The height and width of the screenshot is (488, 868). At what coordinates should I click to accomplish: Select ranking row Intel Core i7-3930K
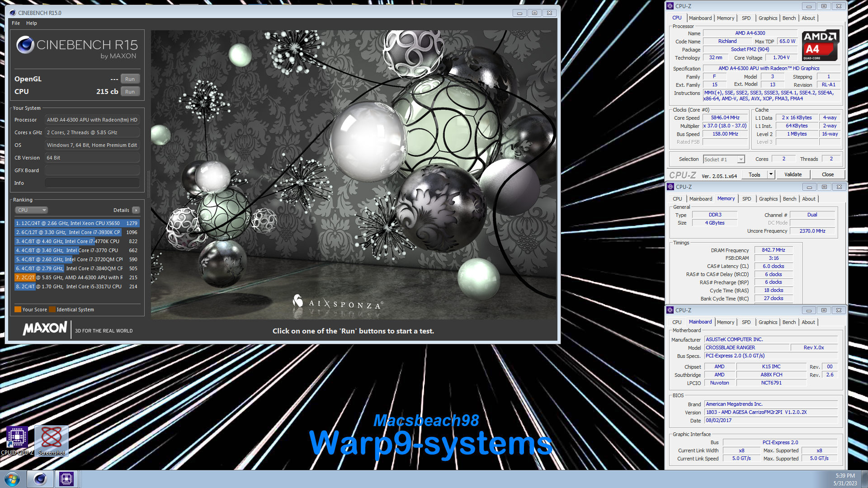click(x=77, y=232)
